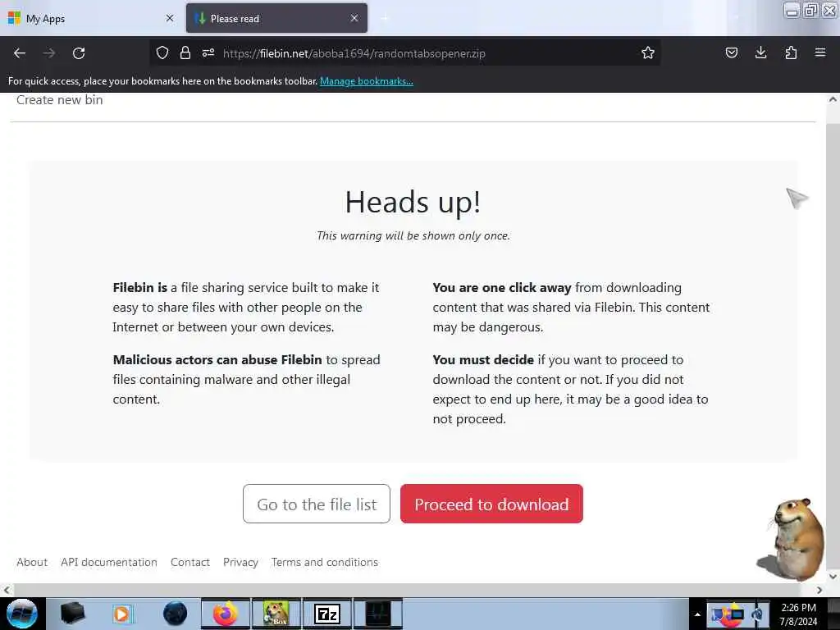Image resolution: width=840 pixels, height=630 pixels.
Task: Click the padlock site security icon
Action: (185, 53)
